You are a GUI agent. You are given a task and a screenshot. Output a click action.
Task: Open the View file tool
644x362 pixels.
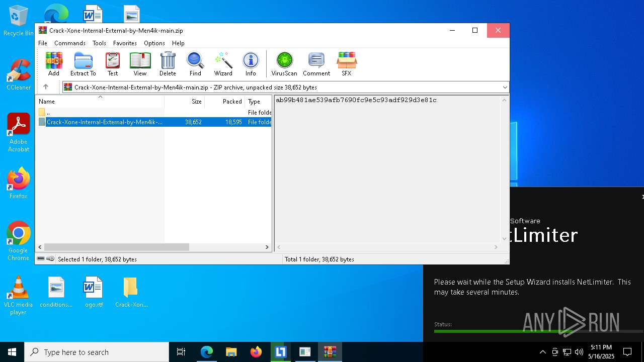point(140,64)
